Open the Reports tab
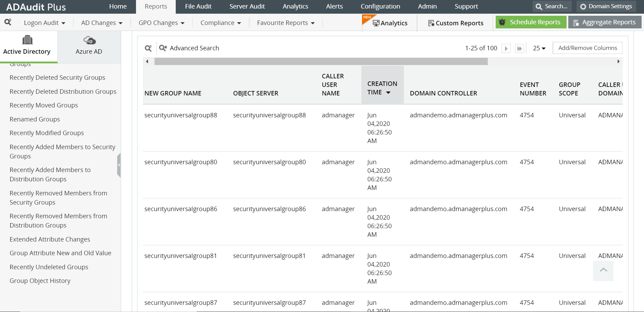Screen dimensions: 644x312 click(x=156, y=6)
